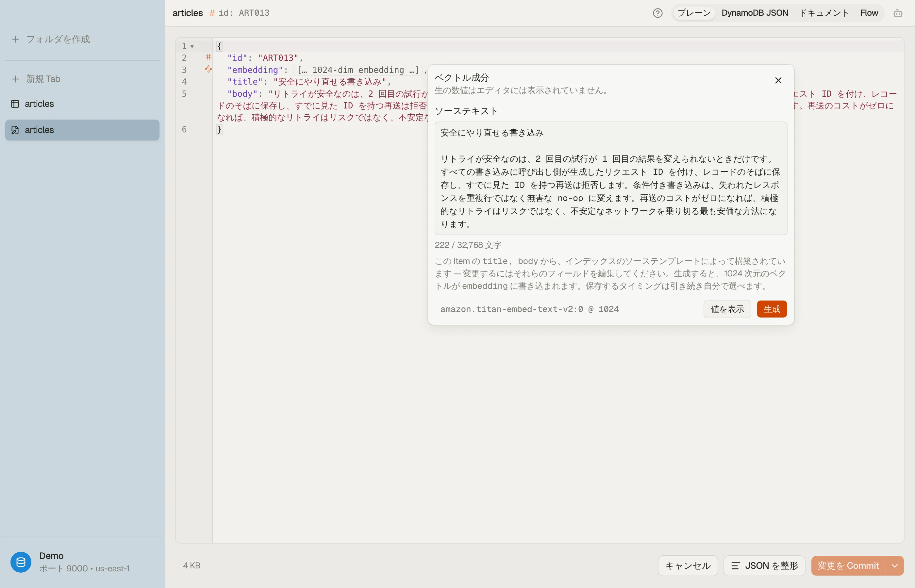This screenshot has width=915, height=588.
Task: Click inside the ソーステキスト text box
Action: [611, 178]
